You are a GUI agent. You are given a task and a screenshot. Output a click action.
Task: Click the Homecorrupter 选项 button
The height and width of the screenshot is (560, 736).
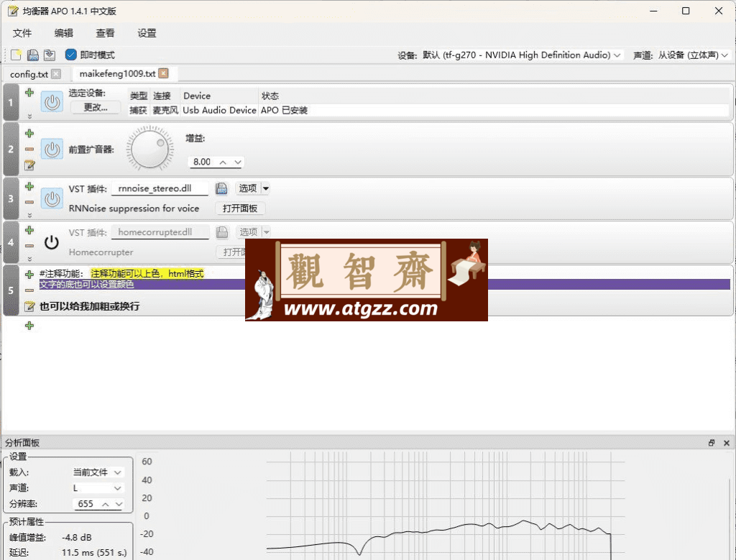point(248,232)
